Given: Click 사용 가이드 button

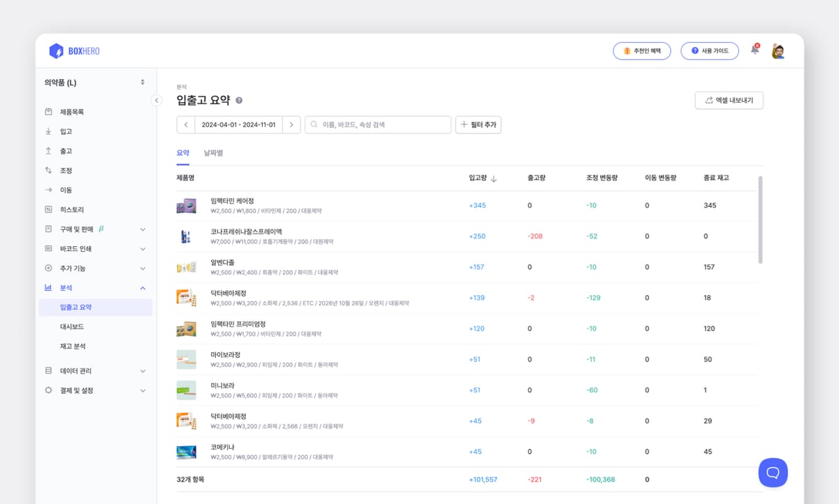Looking at the screenshot, I should (710, 51).
